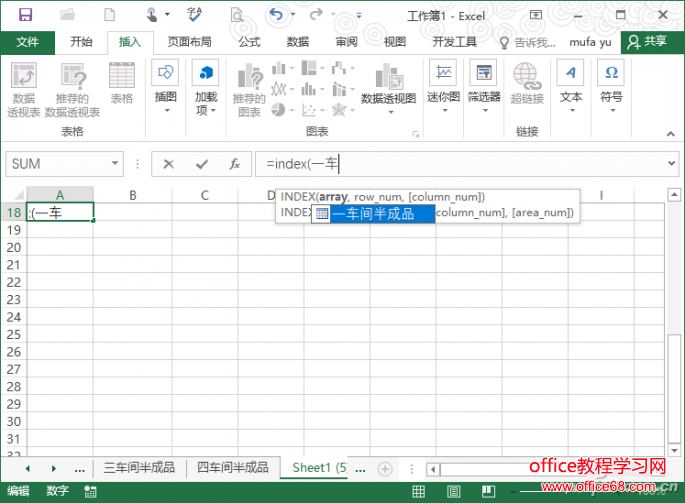Image resolution: width=685 pixels, height=503 pixels.
Task: Open ribbon display options icon
Action: 536,15
